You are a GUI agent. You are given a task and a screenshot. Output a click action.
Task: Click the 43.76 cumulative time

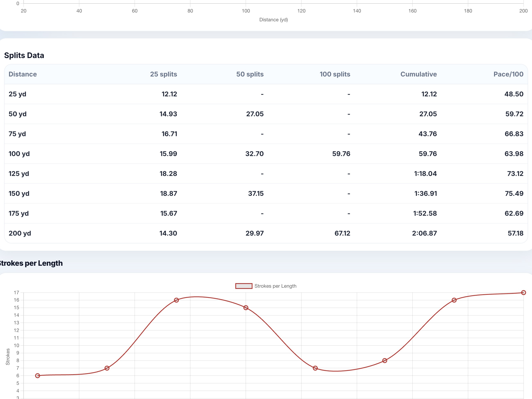tap(428, 134)
